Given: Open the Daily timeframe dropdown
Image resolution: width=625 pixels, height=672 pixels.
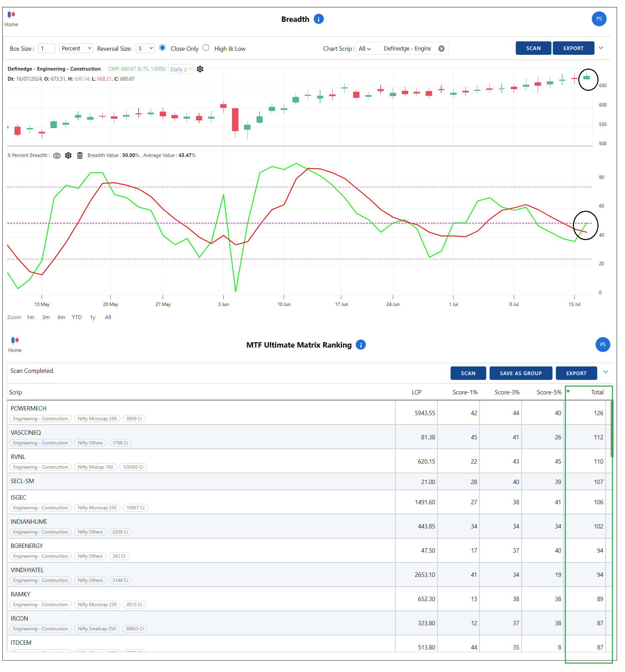Looking at the screenshot, I should pos(181,69).
